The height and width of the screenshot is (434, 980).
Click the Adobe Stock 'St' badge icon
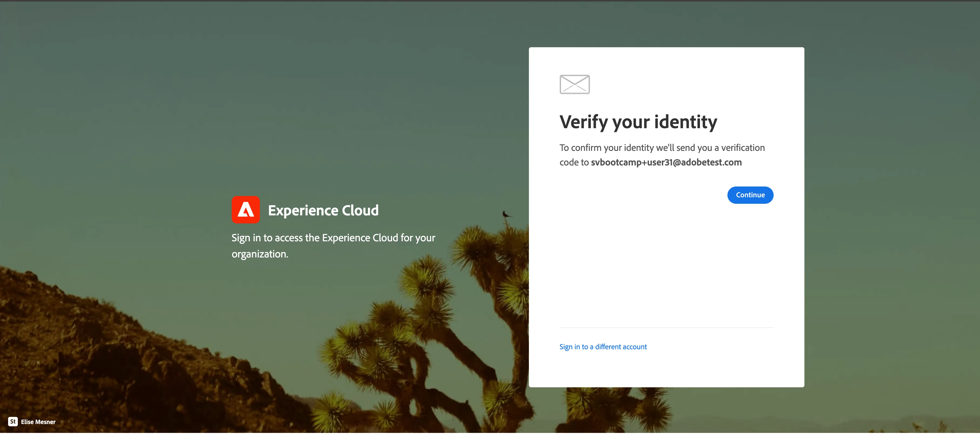coord(13,422)
